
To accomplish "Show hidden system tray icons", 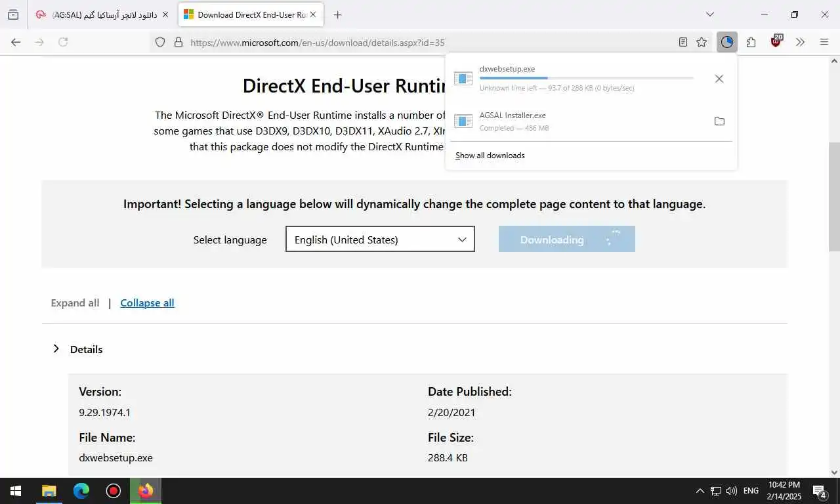I will click(700, 491).
